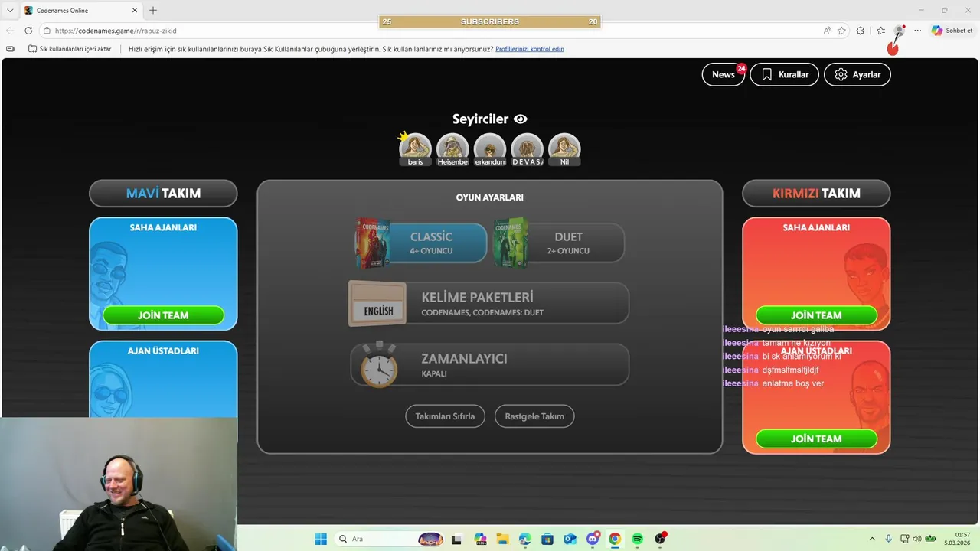Select spectator avatar erkandum
This screenshot has height=551, width=980.
coord(490,149)
